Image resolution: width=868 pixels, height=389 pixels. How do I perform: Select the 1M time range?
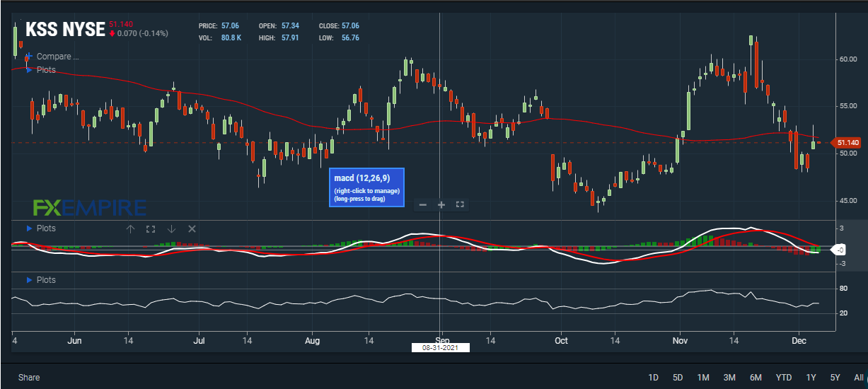pyautogui.click(x=703, y=377)
